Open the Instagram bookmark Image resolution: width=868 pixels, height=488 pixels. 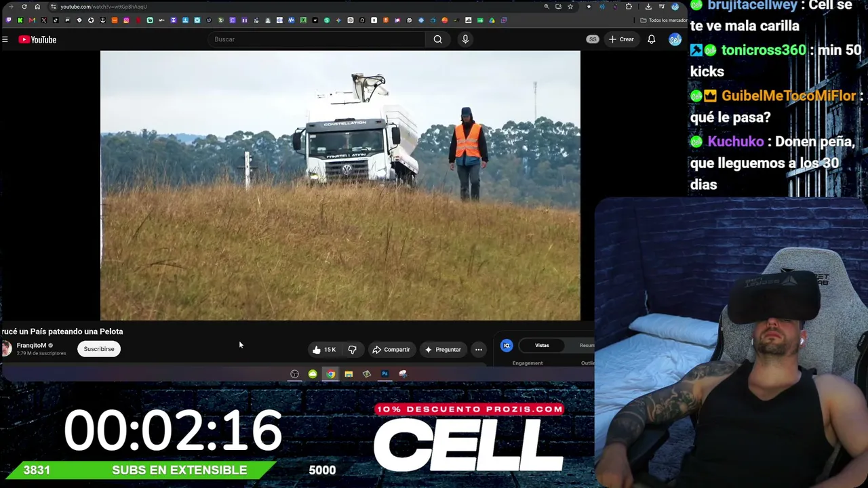pos(126,20)
